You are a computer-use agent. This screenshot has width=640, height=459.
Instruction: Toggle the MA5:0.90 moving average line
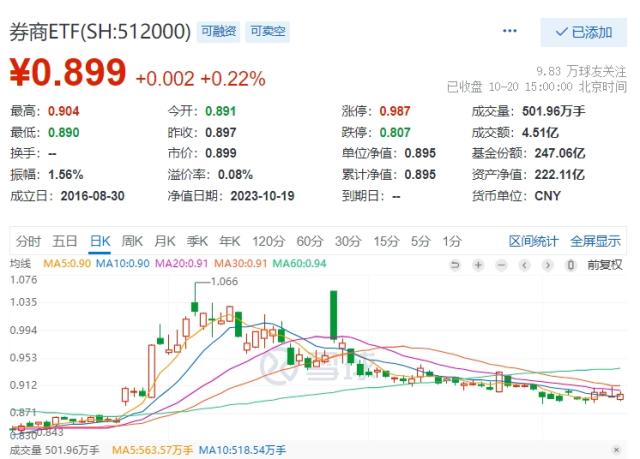tap(67, 264)
